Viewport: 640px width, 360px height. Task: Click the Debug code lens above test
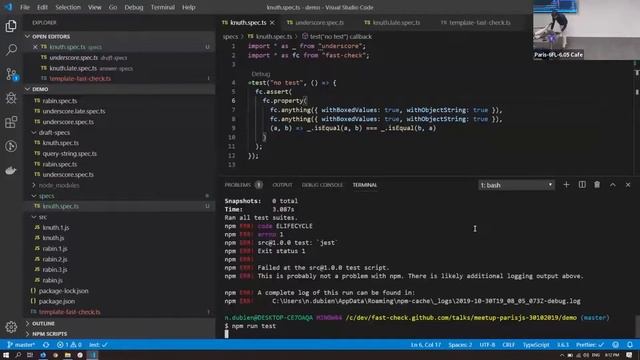tap(261, 74)
